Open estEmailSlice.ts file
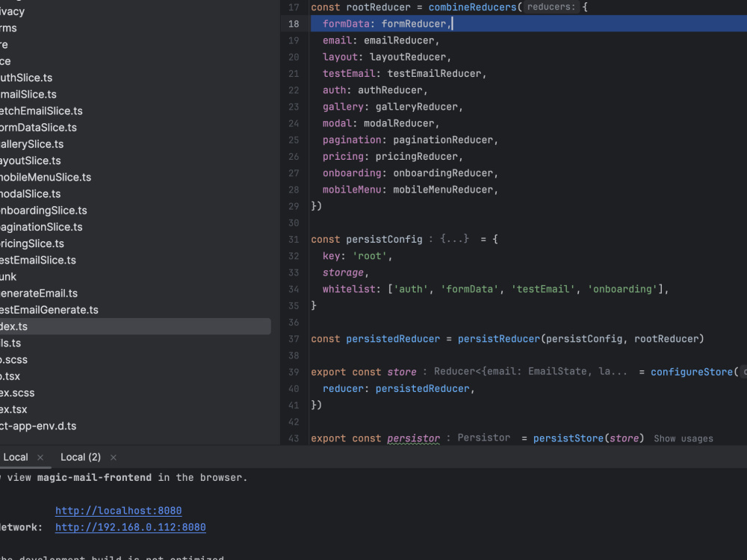747x560 pixels. tap(37, 261)
